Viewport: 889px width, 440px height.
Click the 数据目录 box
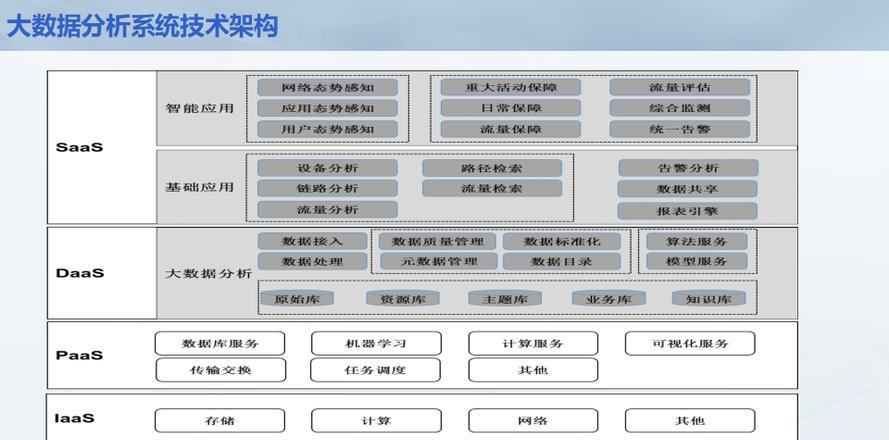coord(562,261)
